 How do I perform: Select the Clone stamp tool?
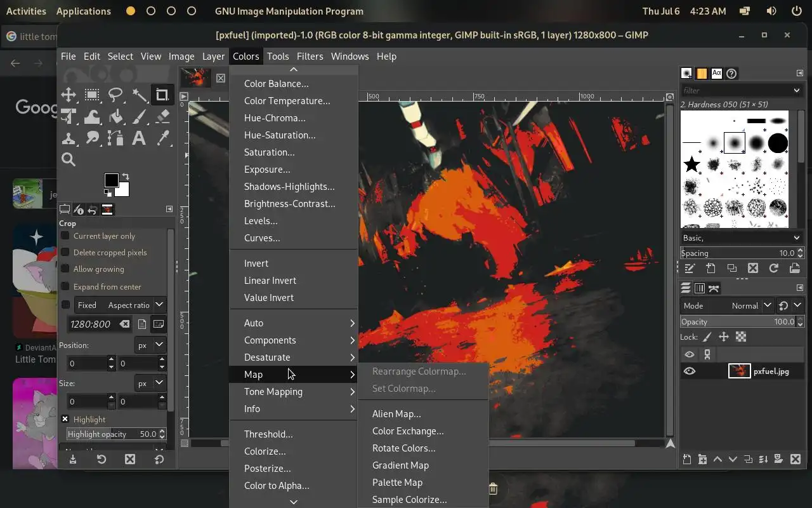pyautogui.click(x=69, y=138)
